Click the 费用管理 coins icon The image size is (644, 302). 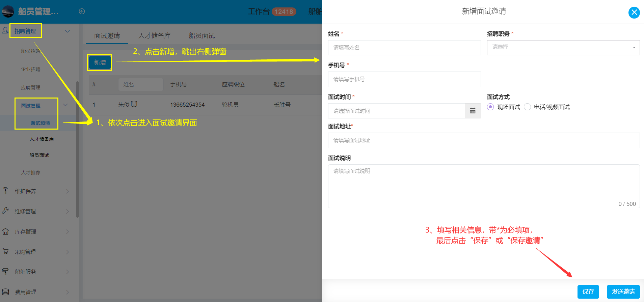pos(5,292)
